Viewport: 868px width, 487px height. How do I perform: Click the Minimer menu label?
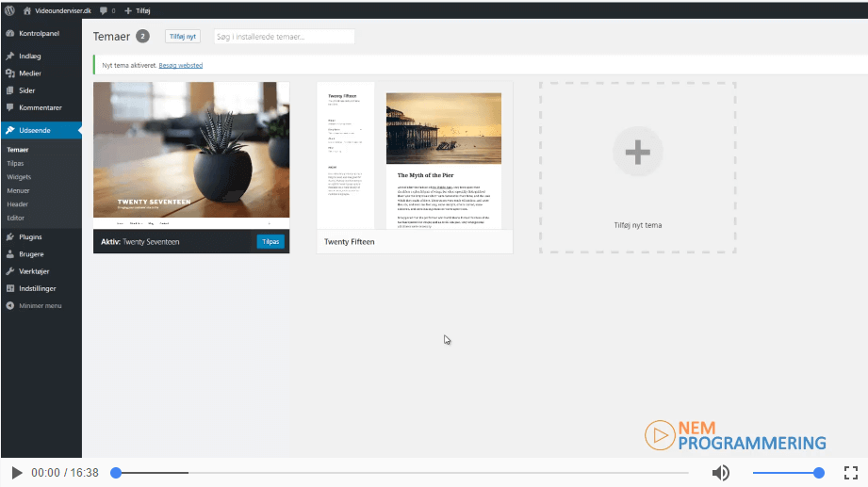click(41, 305)
